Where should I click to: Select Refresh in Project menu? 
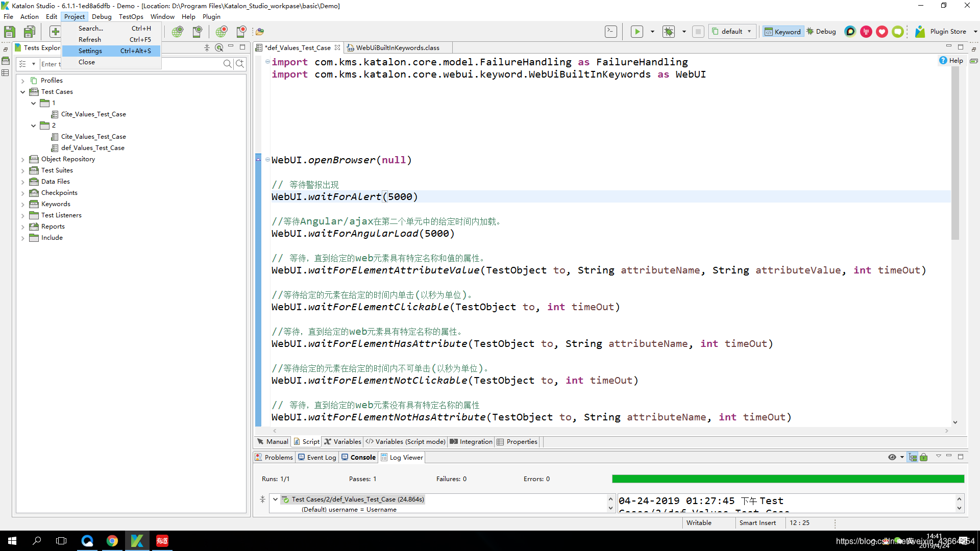click(111, 40)
